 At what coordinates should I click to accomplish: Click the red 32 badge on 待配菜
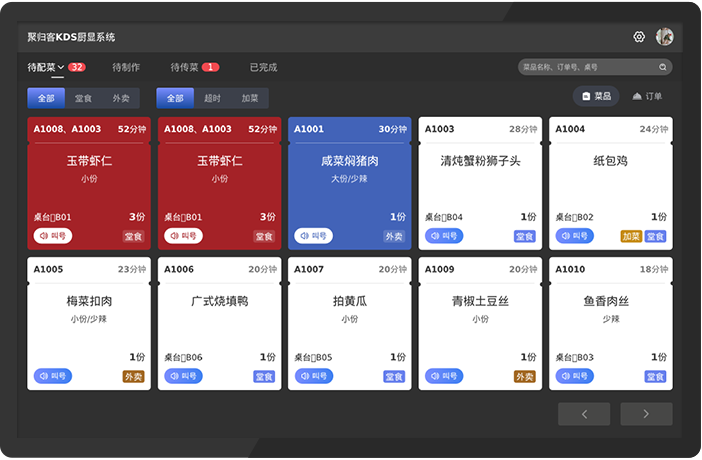tap(77, 67)
